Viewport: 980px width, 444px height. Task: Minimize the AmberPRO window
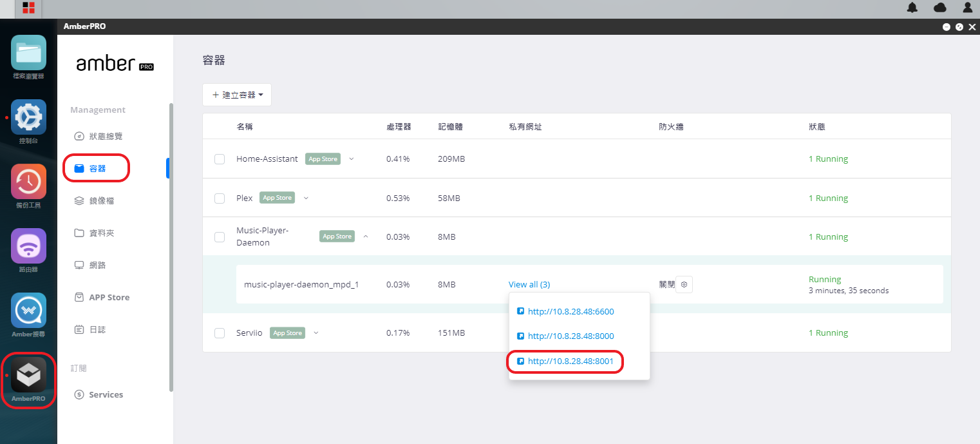tap(947, 26)
